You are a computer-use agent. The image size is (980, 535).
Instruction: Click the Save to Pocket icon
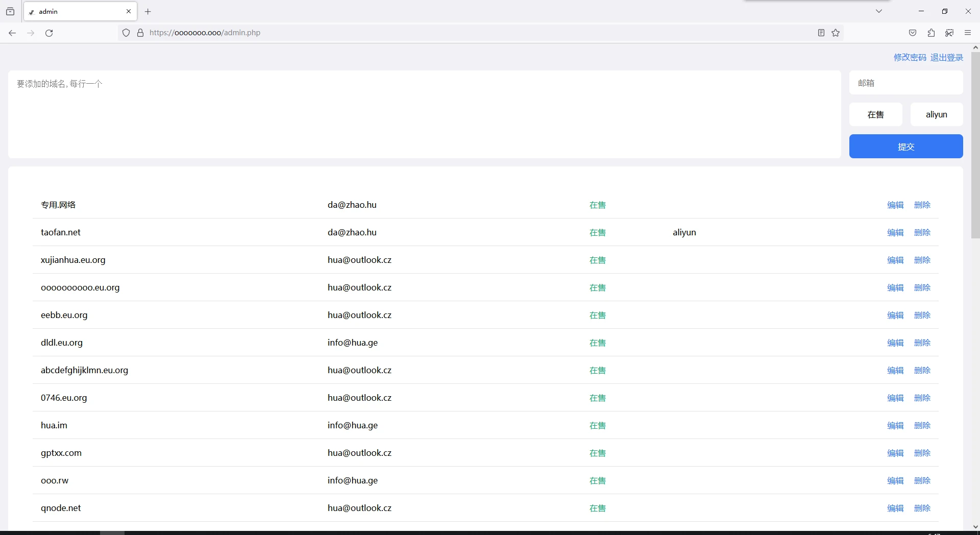(913, 33)
